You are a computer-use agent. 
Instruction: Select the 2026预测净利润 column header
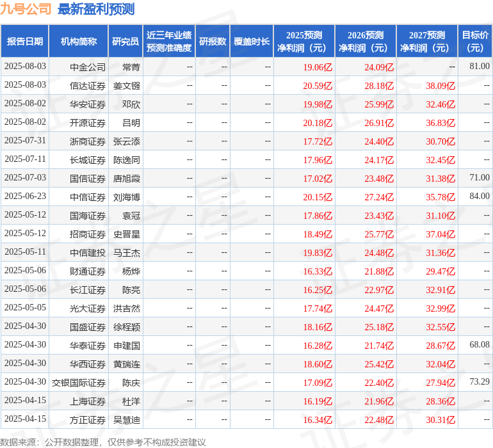pos(366,42)
